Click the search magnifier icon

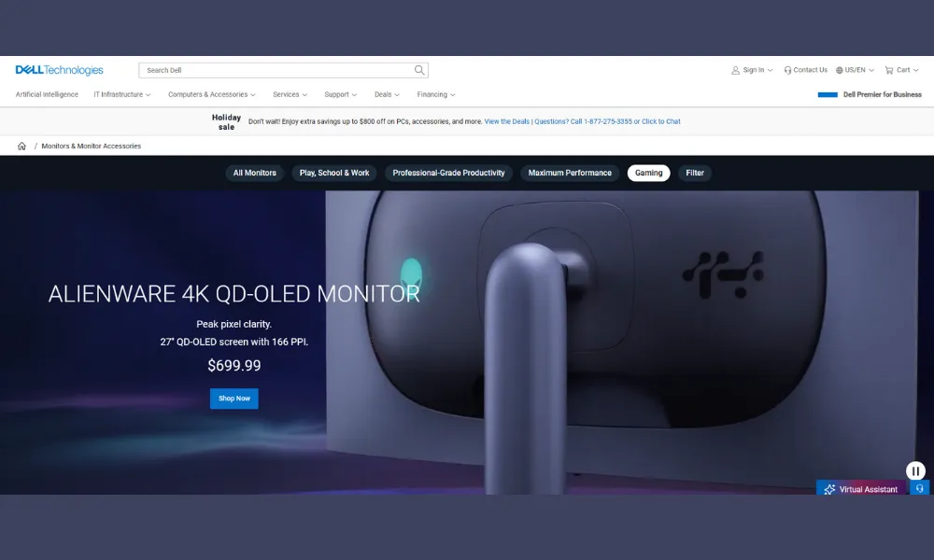[x=419, y=70]
